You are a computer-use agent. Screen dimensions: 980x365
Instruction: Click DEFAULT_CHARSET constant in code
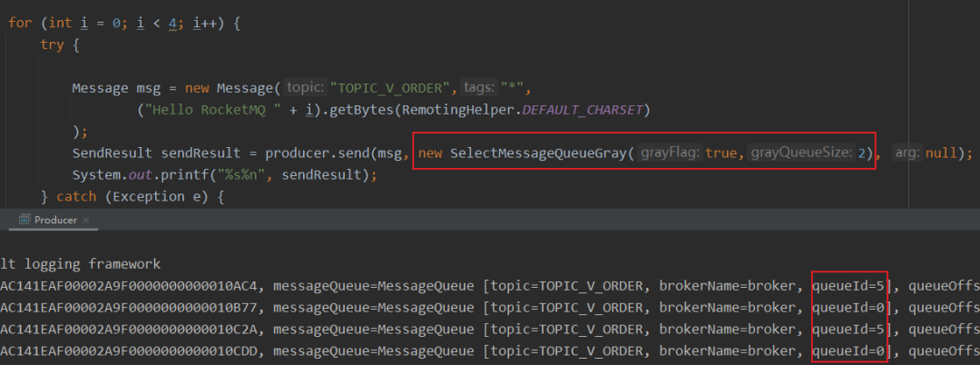(582, 110)
